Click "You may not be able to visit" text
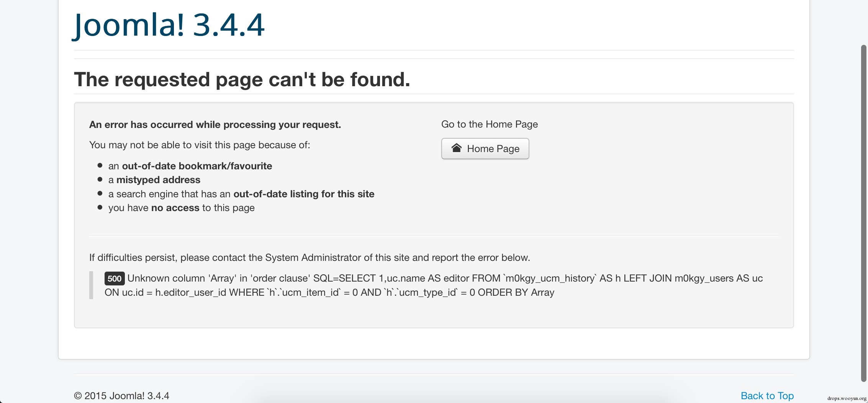 point(200,145)
